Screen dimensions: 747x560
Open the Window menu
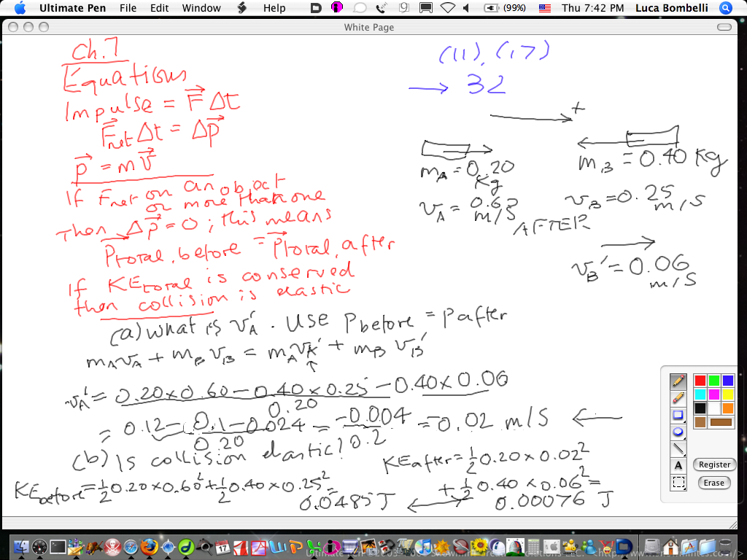click(x=201, y=8)
